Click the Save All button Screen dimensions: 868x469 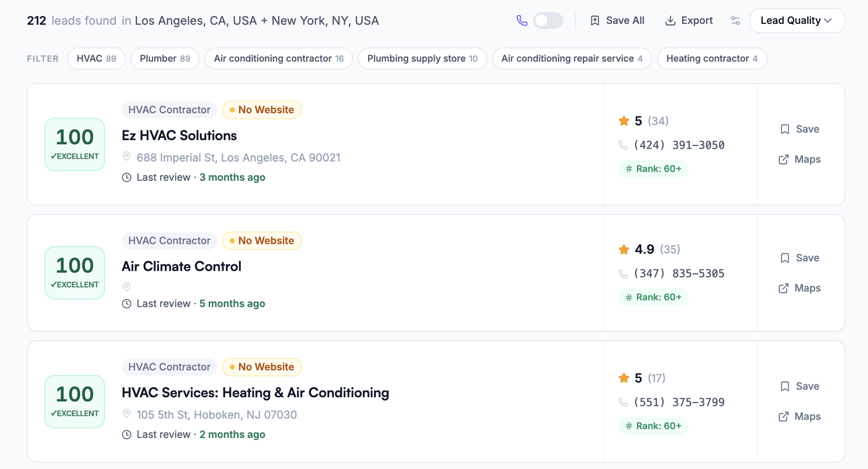pyautogui.click(x=617, y=21)
